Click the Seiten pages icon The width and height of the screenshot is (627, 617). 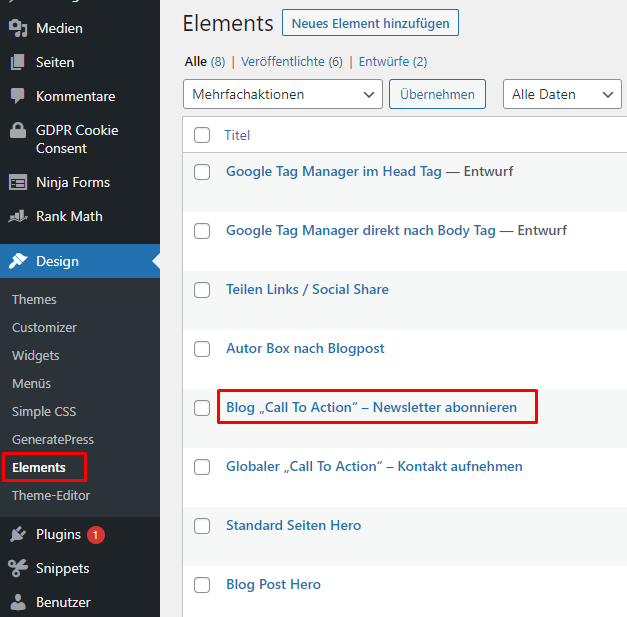18,62
